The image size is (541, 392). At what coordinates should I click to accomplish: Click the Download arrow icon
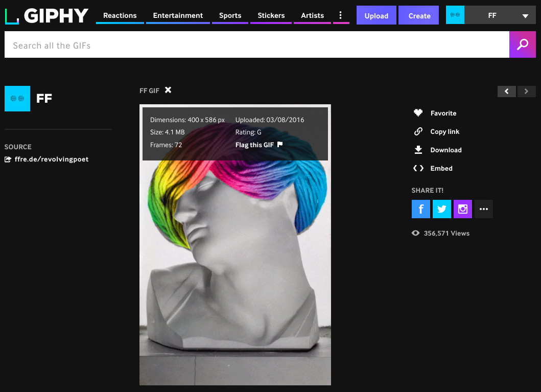pos(418,150)
